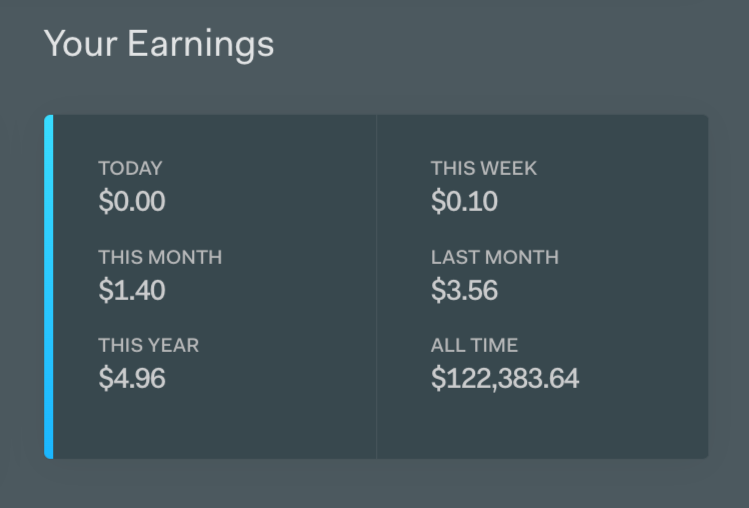Select the THIS MONTH label
Screen dimensions: 749x508
click(160, 257)
